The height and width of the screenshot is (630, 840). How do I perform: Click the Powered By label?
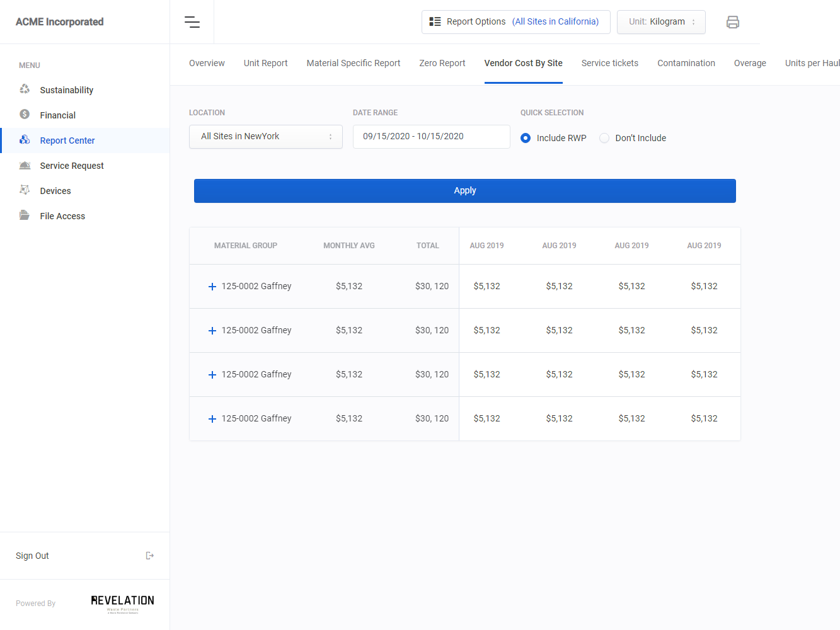[x=36, y=604]
